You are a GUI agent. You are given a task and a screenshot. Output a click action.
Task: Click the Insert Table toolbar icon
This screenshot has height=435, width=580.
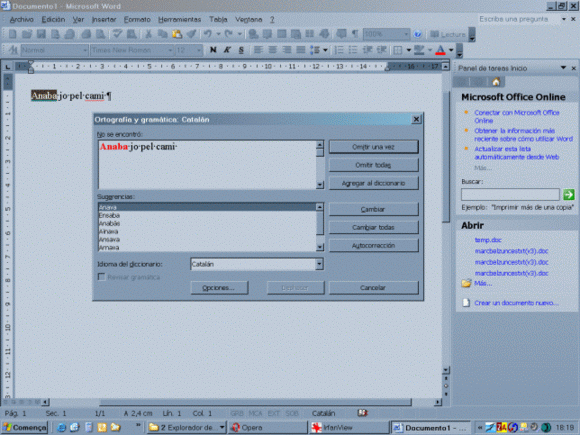(281, 34)
